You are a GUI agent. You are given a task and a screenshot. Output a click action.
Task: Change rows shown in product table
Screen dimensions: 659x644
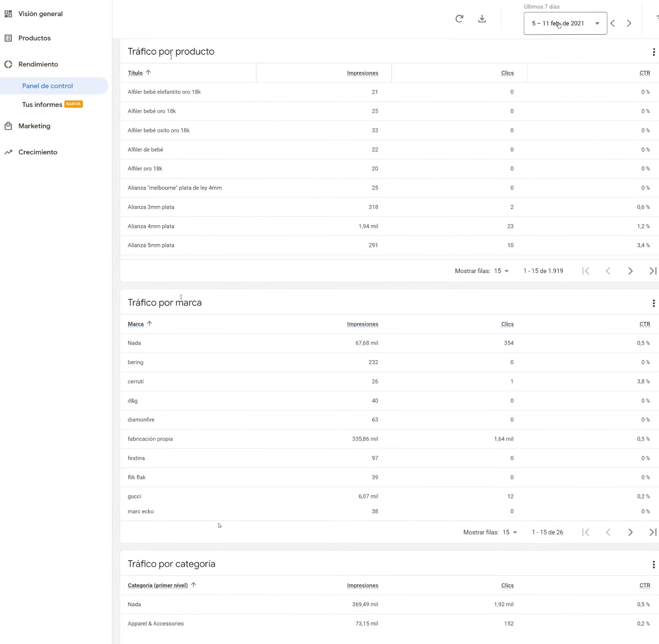pyautogui.click(x=501, y=271)
